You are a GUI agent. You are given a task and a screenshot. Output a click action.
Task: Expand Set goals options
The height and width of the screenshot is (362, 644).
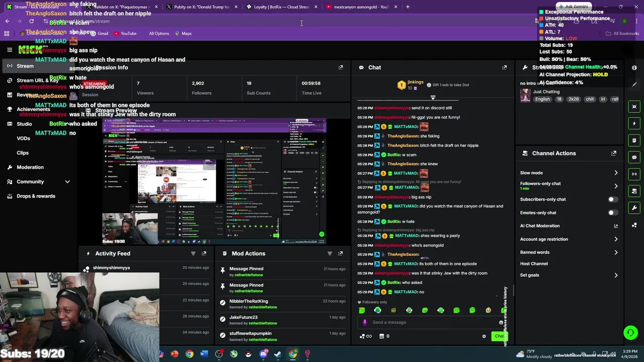pyautogui.click(x=616, y=275)
